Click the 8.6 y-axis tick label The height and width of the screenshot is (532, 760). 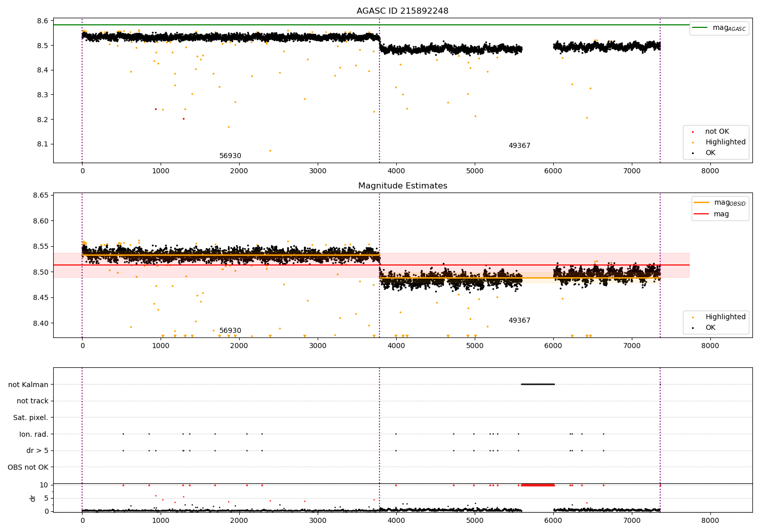tap(43, 21)
